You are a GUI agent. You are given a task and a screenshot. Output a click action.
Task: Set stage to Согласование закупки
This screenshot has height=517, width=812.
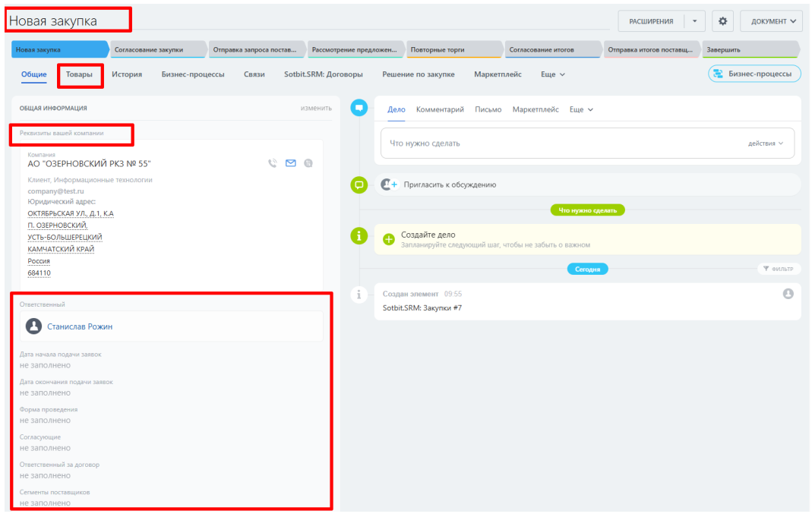click(x=158, y=49)
